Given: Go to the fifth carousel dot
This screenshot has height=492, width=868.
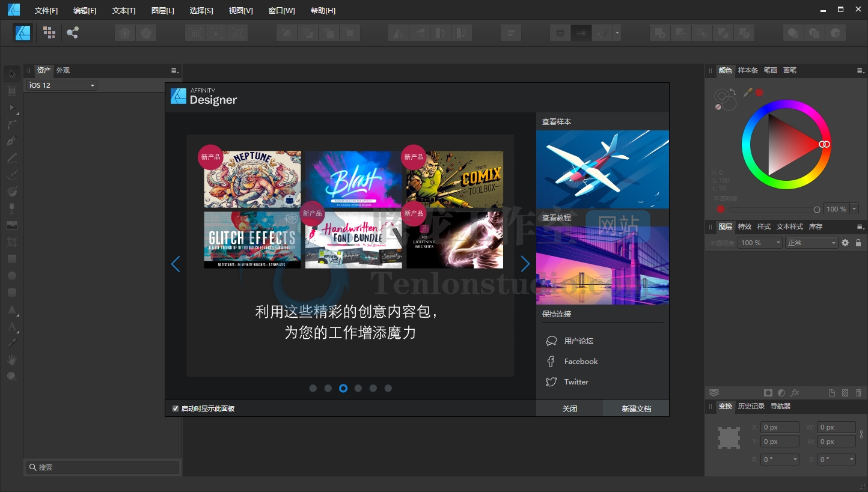Looking at the screenshot, I should [x=373, y=388].
